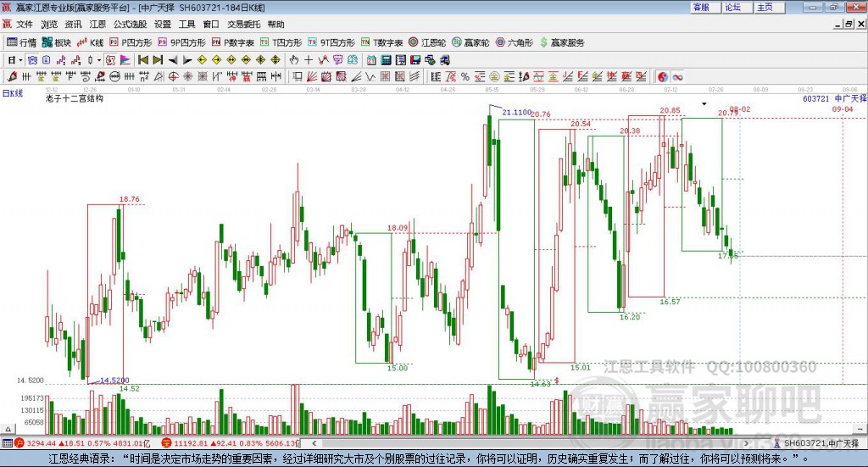
Task: Click the magenta flag icon
Action: pyautogui.click(x=125, y=60)
